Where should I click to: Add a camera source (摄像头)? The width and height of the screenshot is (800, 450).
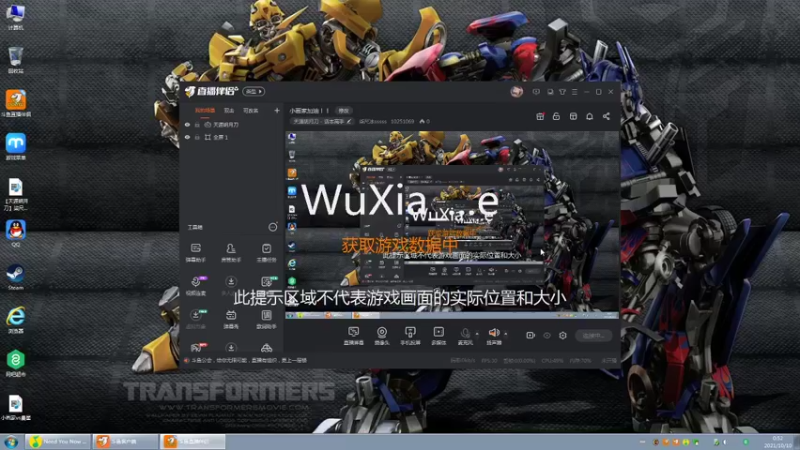pos(382,336)
